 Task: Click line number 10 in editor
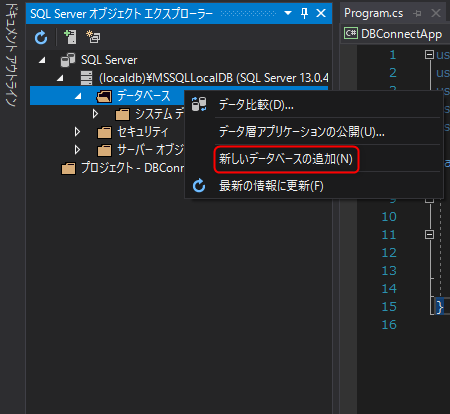pos(389,217)
